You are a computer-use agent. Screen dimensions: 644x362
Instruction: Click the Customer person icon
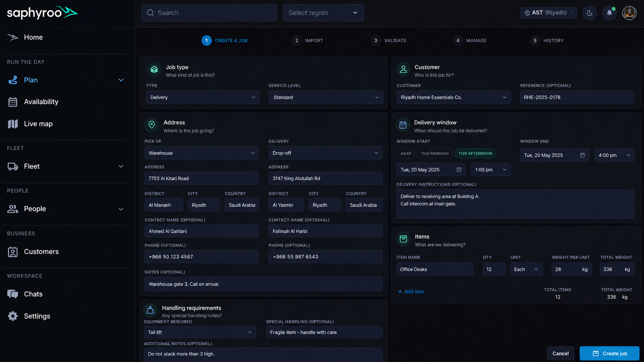(403, 69)
